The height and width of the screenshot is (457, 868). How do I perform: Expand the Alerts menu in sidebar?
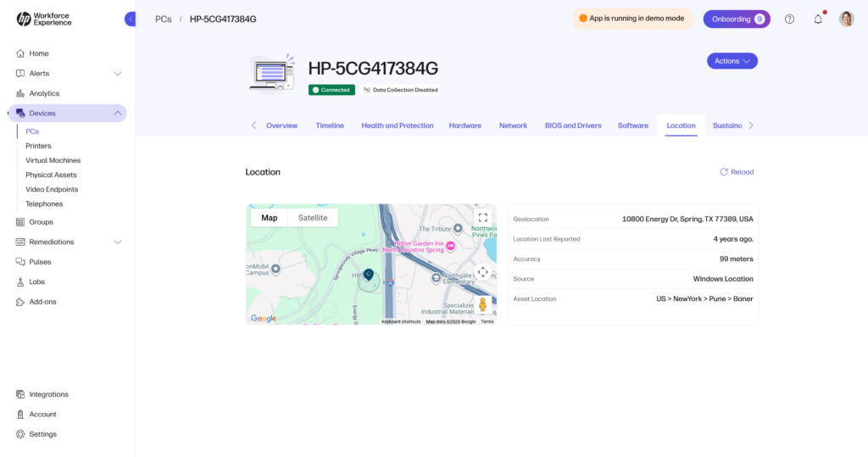coord(117,74)
